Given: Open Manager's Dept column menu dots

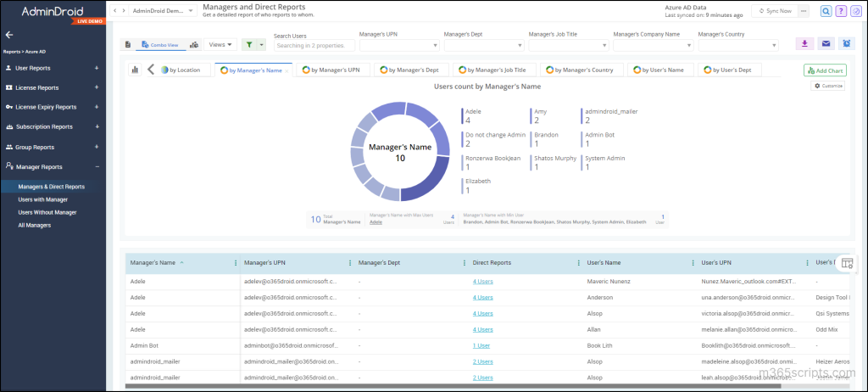Looking at the screenshot, I should pyautogui.click(x=464, y=263).
